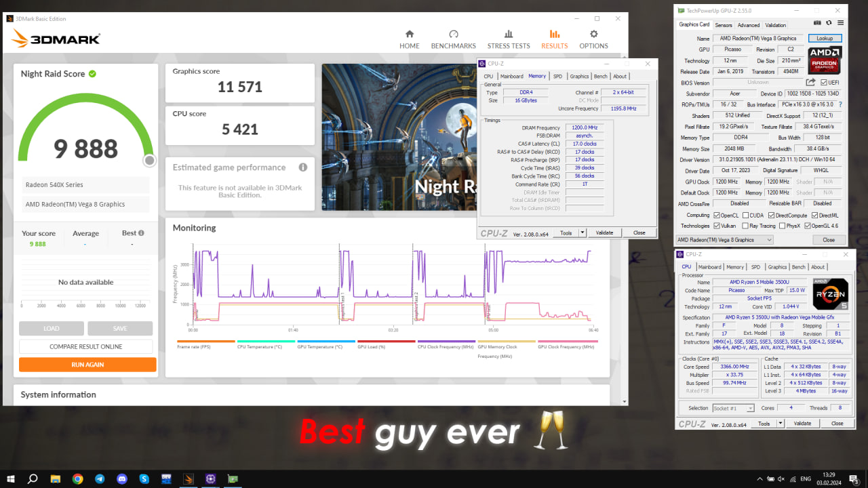Show hidden system tray icons chevron
Screen dimensions: 868x488
pyautogui.click(x=759, y=479)
